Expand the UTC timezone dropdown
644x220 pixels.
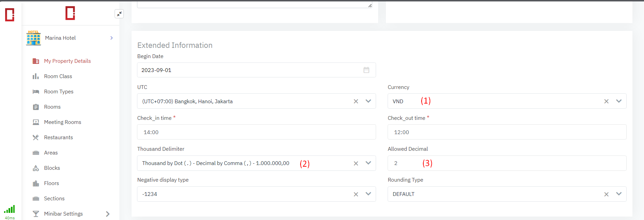pos(368,101)
